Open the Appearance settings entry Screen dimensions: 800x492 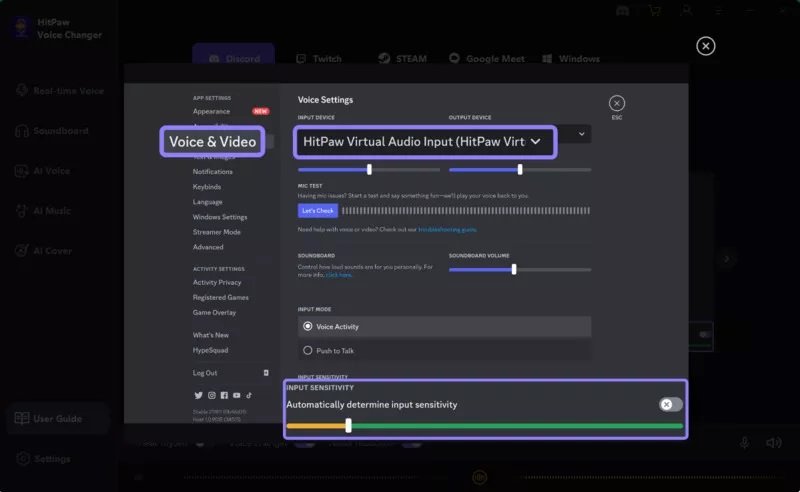coord(211,111)
